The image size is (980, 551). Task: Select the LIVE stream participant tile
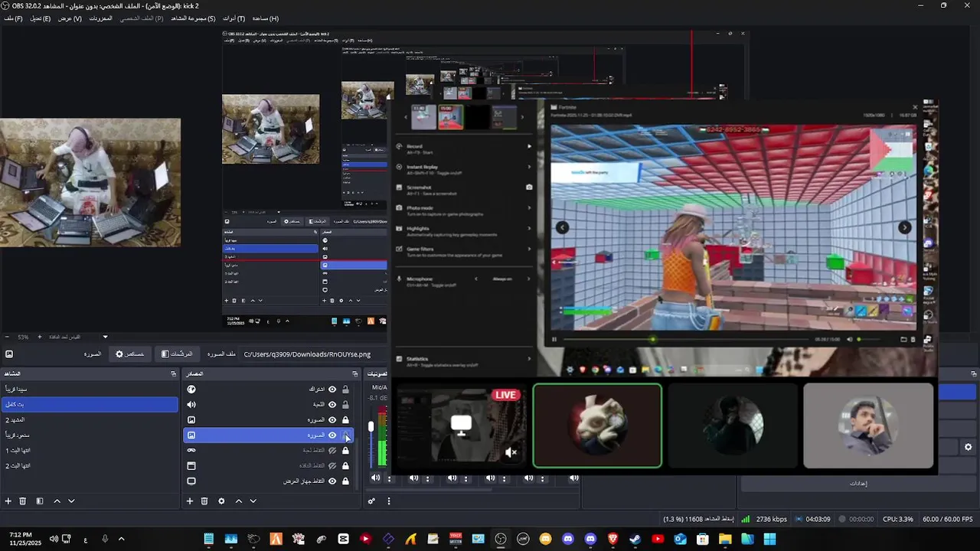[x=461, y=425]
